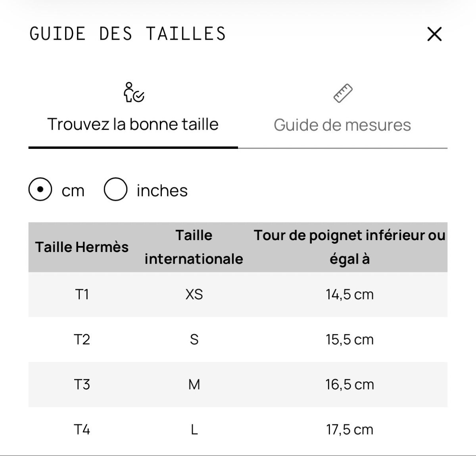Select the T3 size row
This screenshot has width=476, height=456.
click(238, 384)
